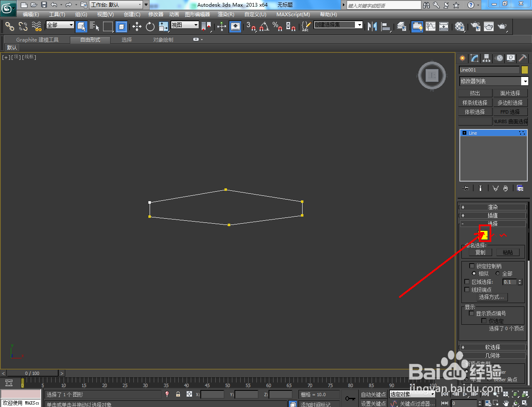Enable the 锁定控制柄 checkbox

[472, 266]
